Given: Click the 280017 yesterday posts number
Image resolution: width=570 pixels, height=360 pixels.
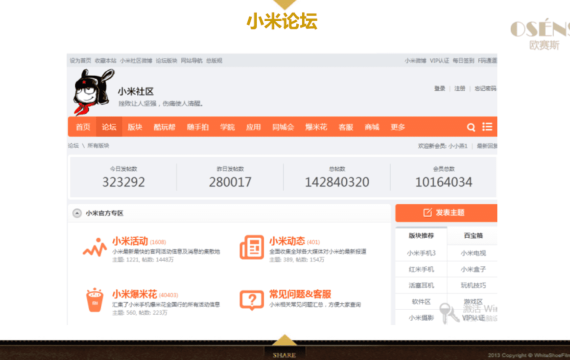Looking at the screenshot, I should (x=230, y=182).
